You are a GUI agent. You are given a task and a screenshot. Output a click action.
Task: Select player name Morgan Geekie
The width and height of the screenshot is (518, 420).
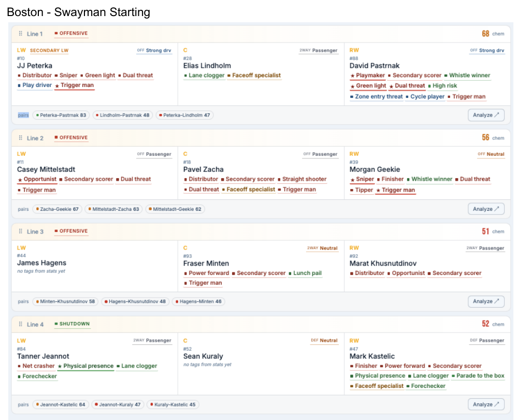(x=375, y=169)
